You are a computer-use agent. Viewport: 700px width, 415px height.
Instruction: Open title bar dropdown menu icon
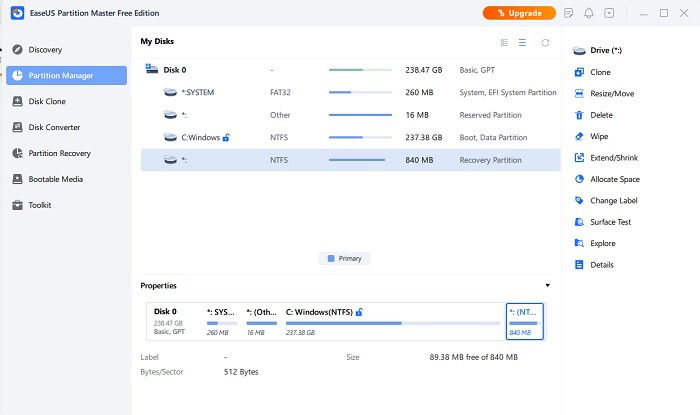pos(609,13)
